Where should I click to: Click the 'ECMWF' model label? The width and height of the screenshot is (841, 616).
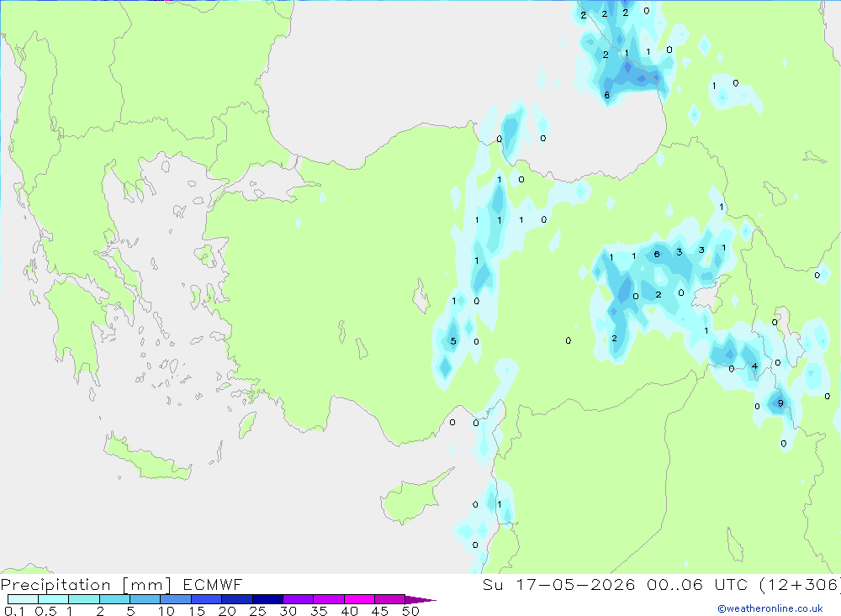213,584
